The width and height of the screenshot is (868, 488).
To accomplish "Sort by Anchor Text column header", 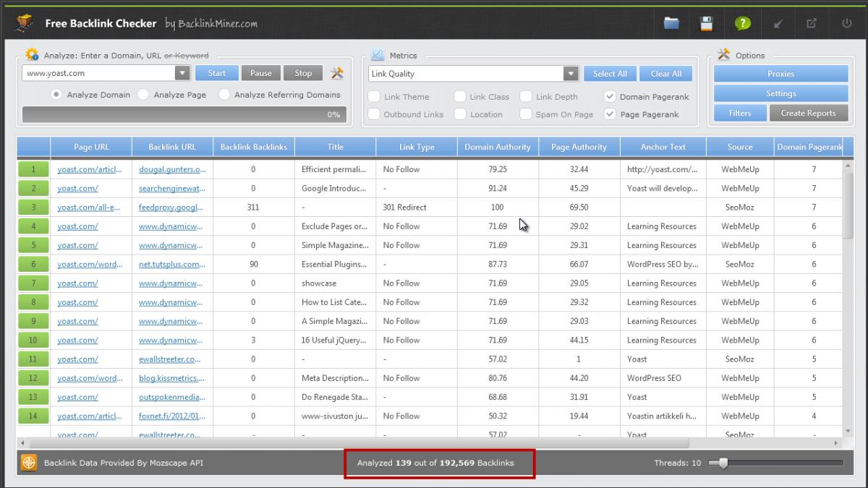I will (x=663, y=147).
